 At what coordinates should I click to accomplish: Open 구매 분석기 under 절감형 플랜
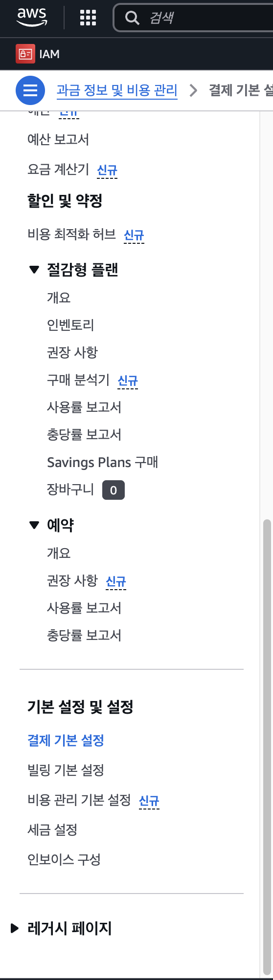click(78, 380)
